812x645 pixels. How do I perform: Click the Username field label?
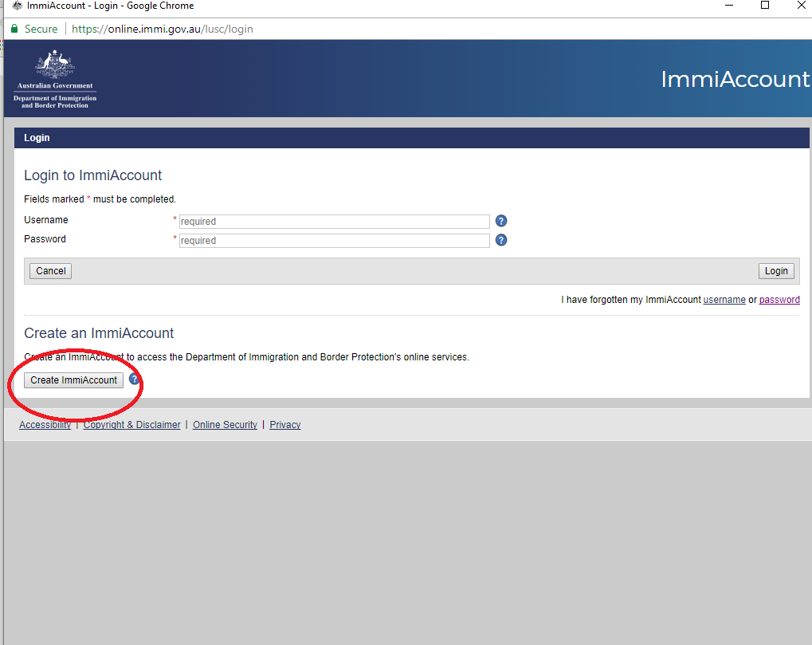pos(46,220)
